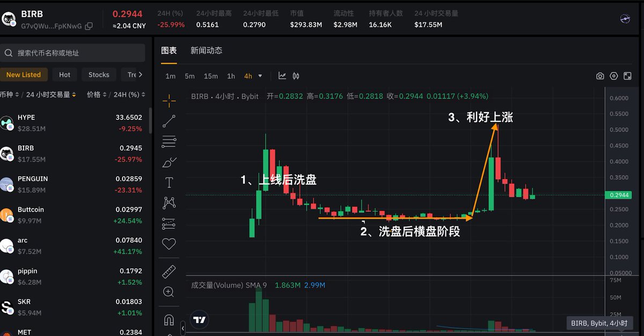Click the TradingView logo on chart

200,320
